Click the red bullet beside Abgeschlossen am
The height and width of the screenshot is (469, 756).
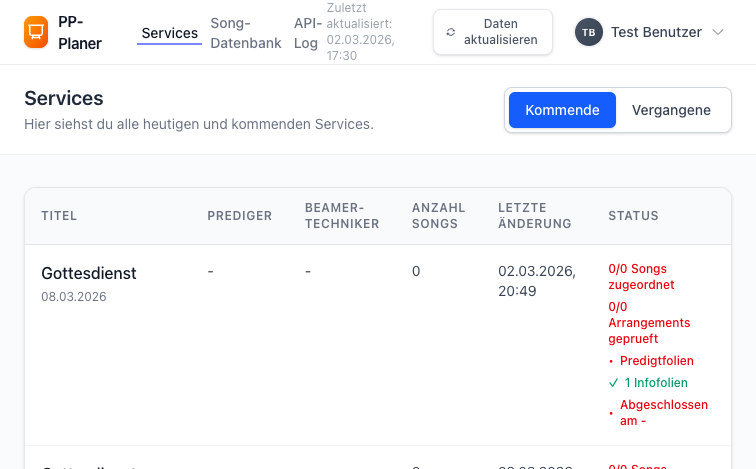(612, 412)
